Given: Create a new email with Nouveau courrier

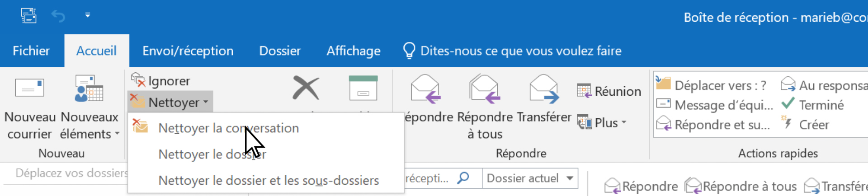Looking at the screenshot, I should (30, 107).
